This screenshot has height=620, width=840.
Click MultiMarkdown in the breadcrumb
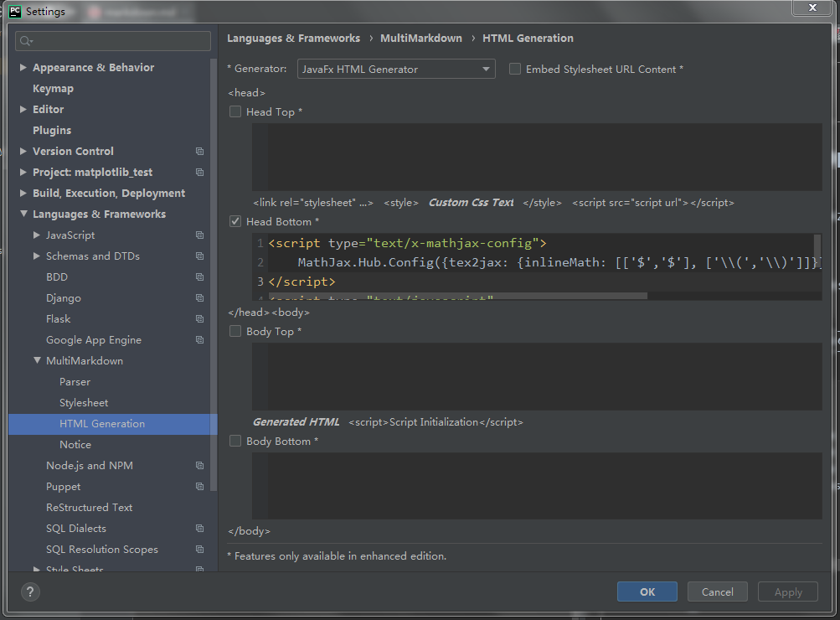[421, 38]
